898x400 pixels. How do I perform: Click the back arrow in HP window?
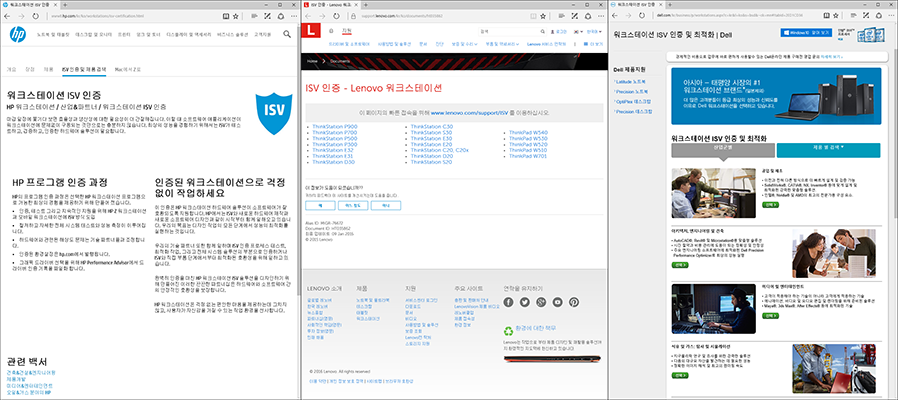coord(7,16)
